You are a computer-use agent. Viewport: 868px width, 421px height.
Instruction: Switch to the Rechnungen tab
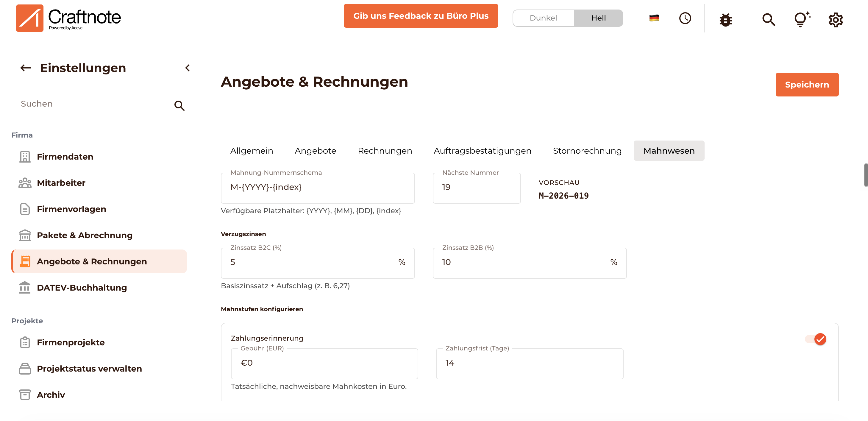click(385, 151)
